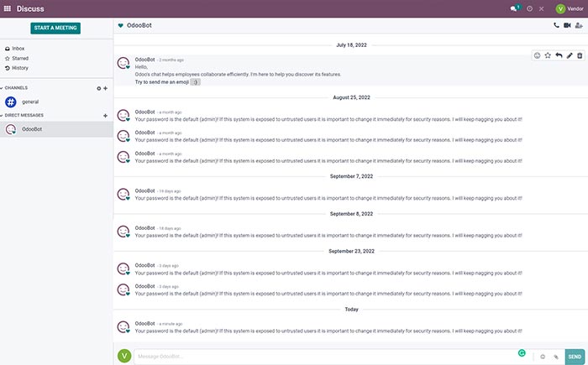Focus the Message OdooBot input field
The width and height of the screenshot is (588, 365).
pos(326,356)
